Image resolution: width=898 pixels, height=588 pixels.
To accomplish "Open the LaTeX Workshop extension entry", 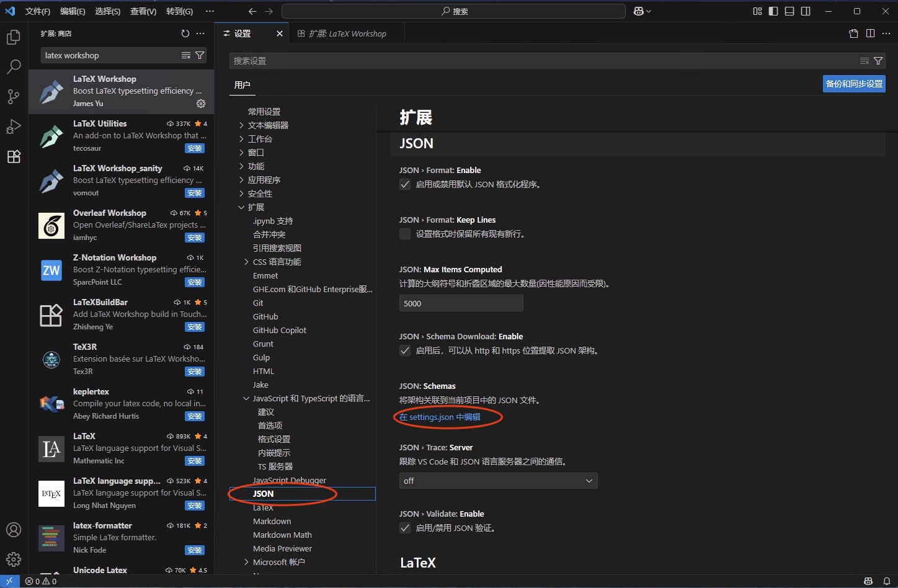I will pos(122,91).
